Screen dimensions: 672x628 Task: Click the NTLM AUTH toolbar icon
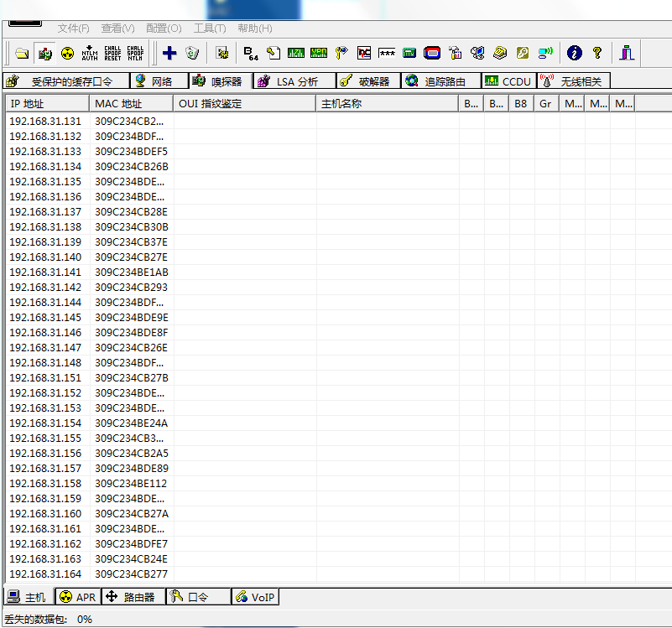pos(90,53)
